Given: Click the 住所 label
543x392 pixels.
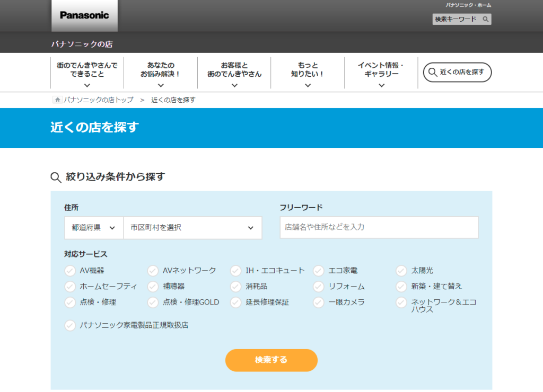Looking at the screenshot, I should pos(72,208).
